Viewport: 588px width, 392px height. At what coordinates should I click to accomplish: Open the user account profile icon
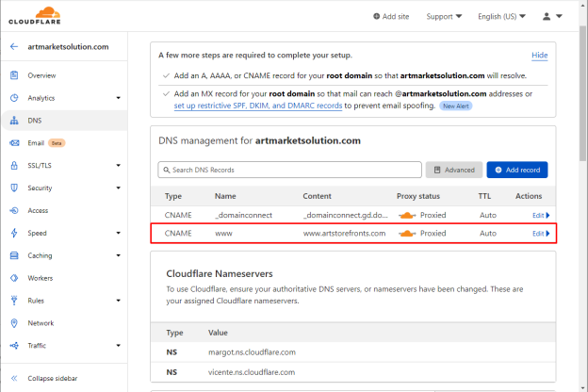coord(547,16)
